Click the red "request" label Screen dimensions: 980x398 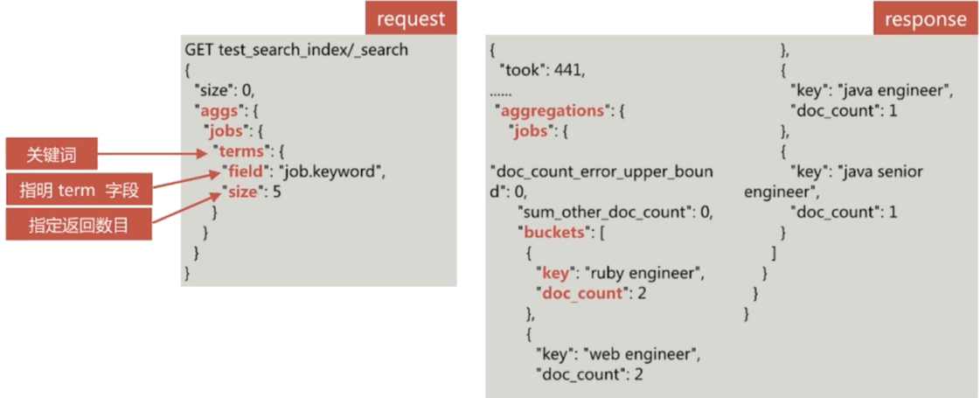(410, 18)
